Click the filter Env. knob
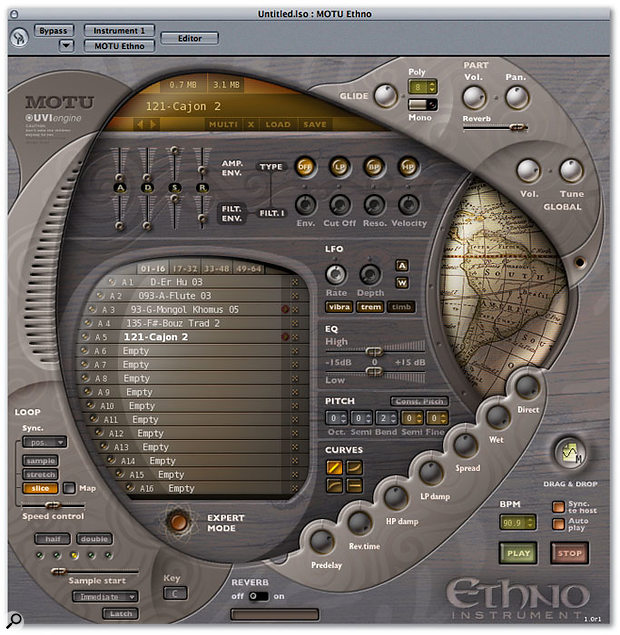Image resolution: width=620 pixels, height=635 pixels. point(305,205)
